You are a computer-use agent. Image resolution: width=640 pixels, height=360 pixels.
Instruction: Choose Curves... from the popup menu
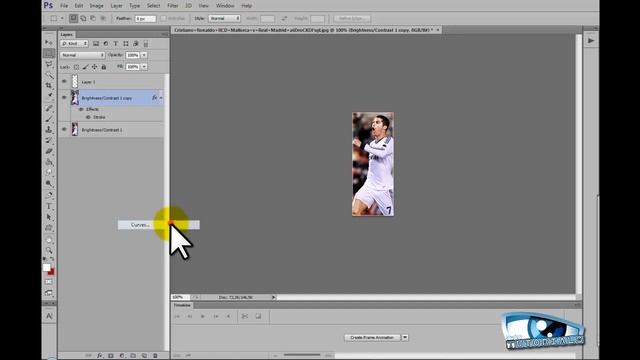pyautogui.click(x=159, y=225)
